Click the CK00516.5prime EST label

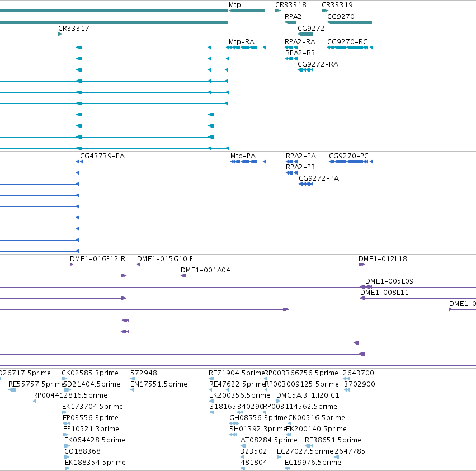click(x=317, y=418)
